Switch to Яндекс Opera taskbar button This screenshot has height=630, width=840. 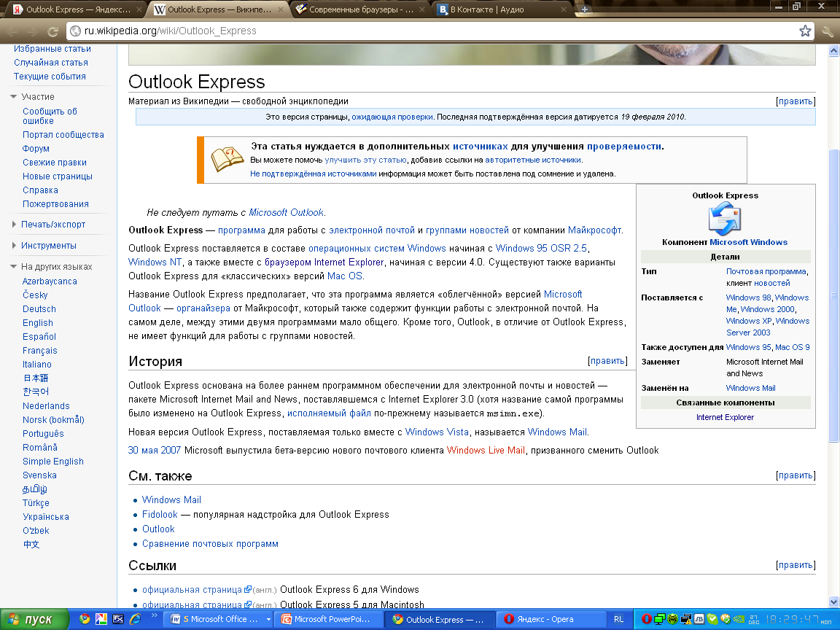point(553,619)
